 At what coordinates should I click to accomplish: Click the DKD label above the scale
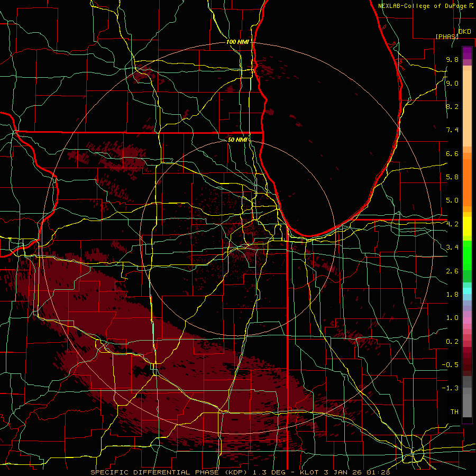[x=465, y=32]
